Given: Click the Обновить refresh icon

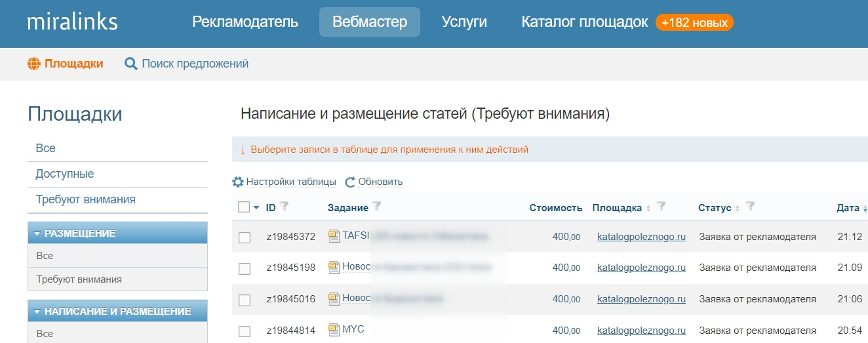Looking at the screenshot, I should click(350, 182).
